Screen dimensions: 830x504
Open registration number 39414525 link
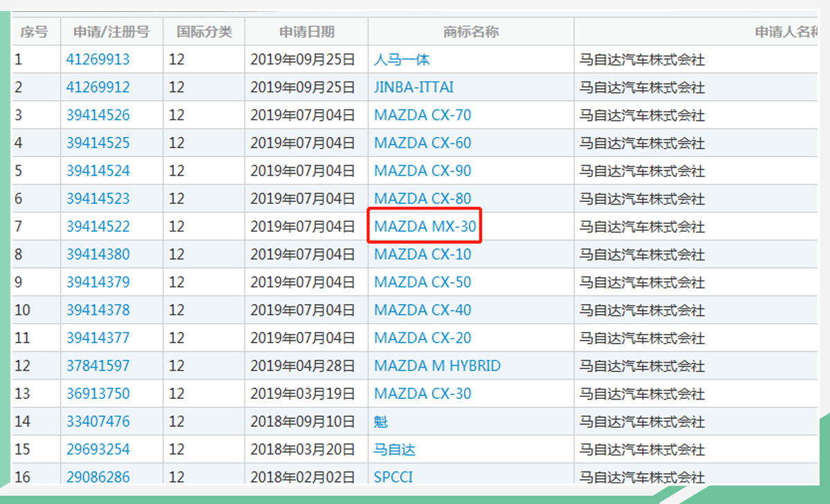(x=98, y=143)
